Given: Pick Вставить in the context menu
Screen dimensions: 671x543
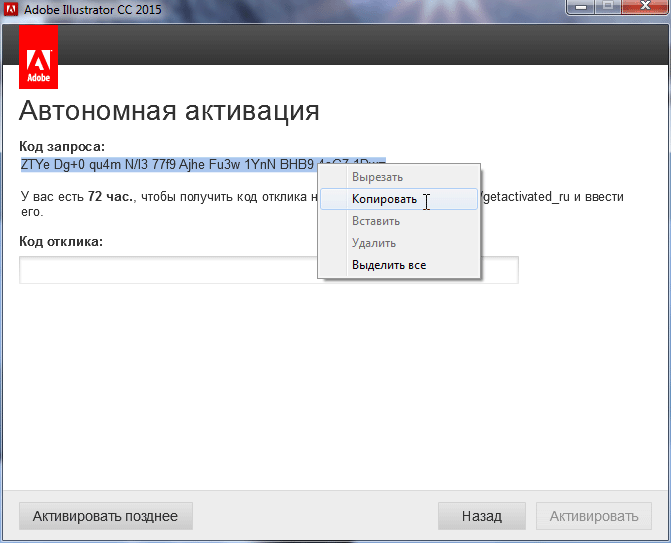Looking at the screenshot, I should (399, 221).
